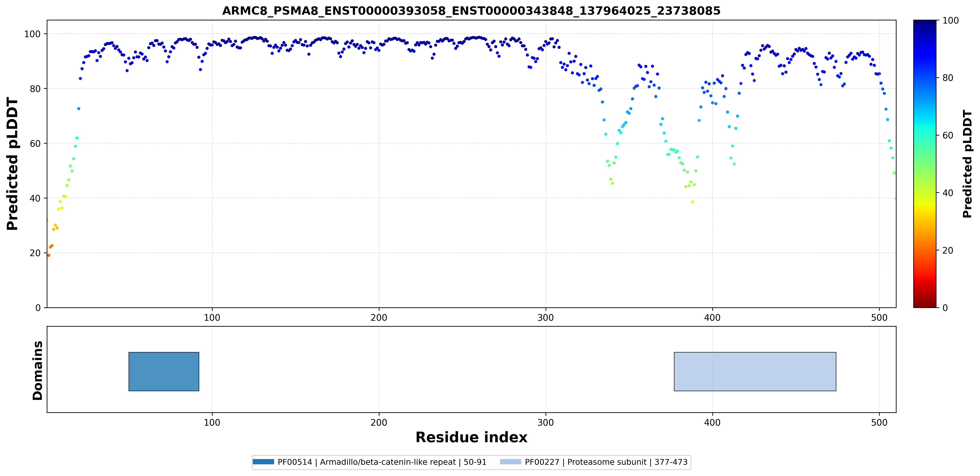Click the Domains axis label

pos(38,370)
